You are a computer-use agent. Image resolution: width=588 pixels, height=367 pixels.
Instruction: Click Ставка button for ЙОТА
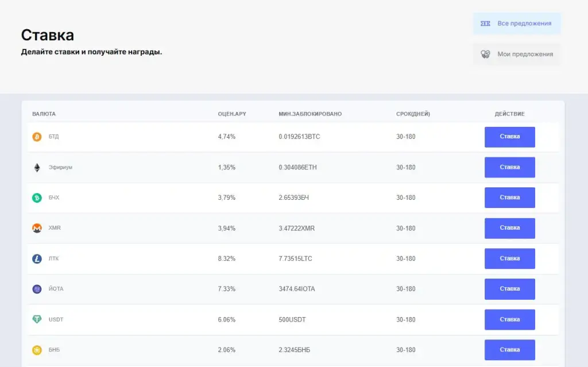(x=510, y=289)
